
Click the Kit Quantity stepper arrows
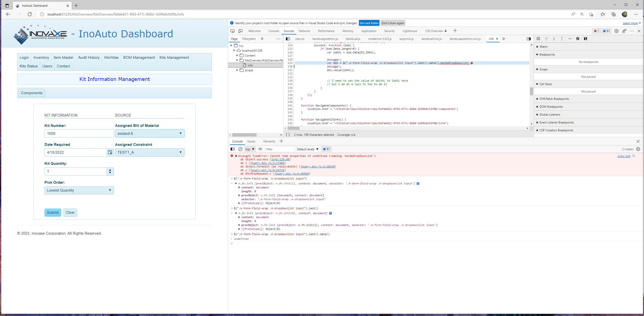pos(110,171)
